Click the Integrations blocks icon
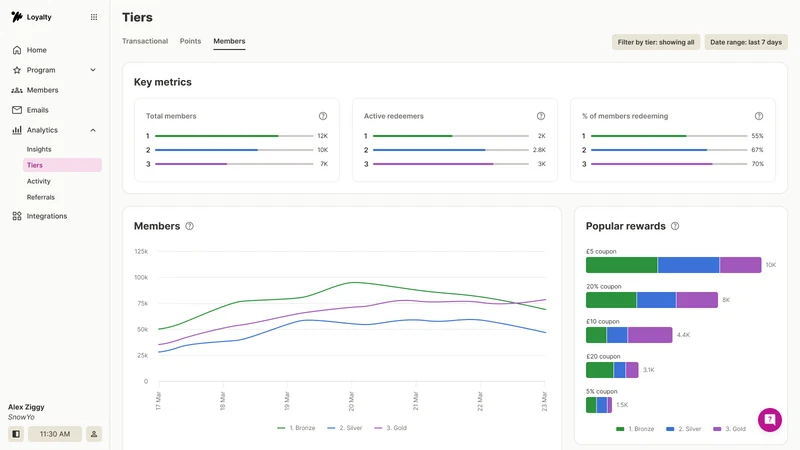 point(17,216)
